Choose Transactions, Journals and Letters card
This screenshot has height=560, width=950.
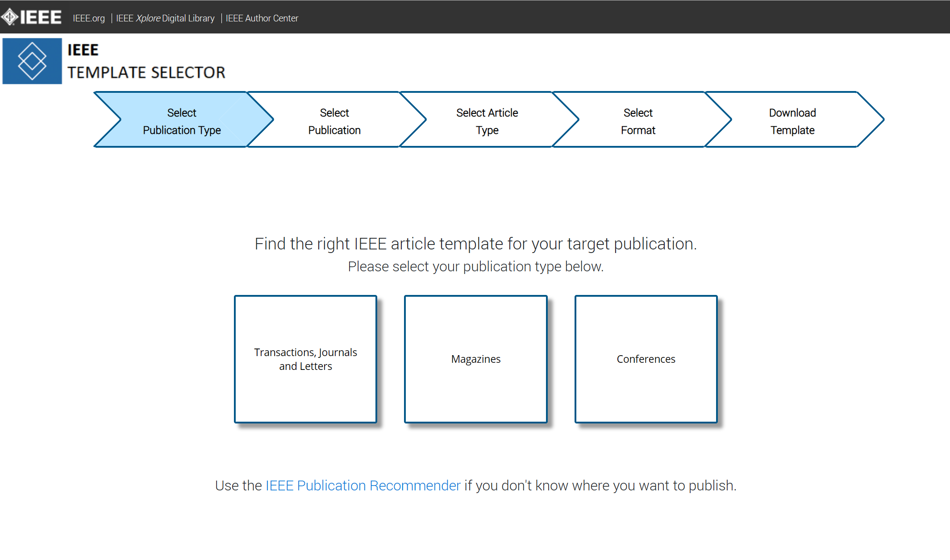coord(306,359)
